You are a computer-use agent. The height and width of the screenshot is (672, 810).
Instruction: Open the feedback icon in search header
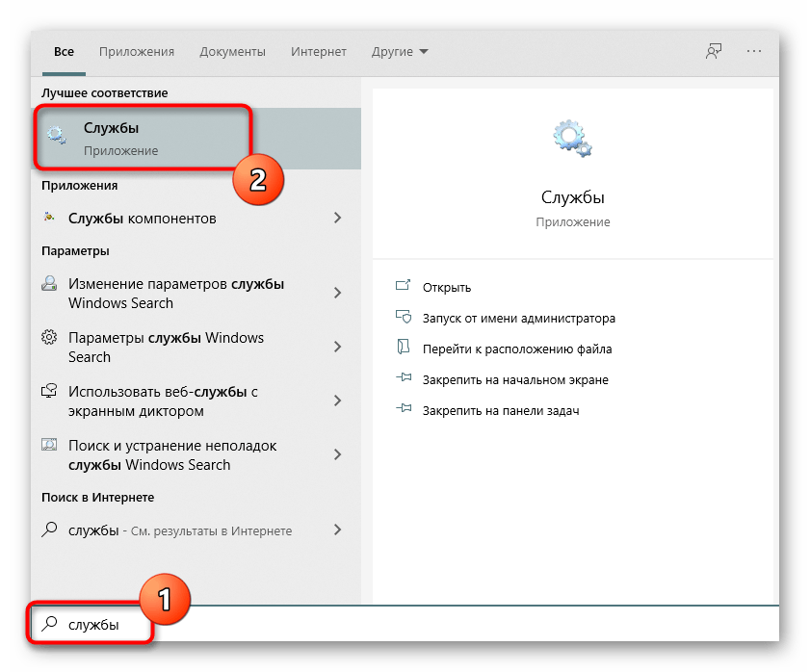coord(714,52)
